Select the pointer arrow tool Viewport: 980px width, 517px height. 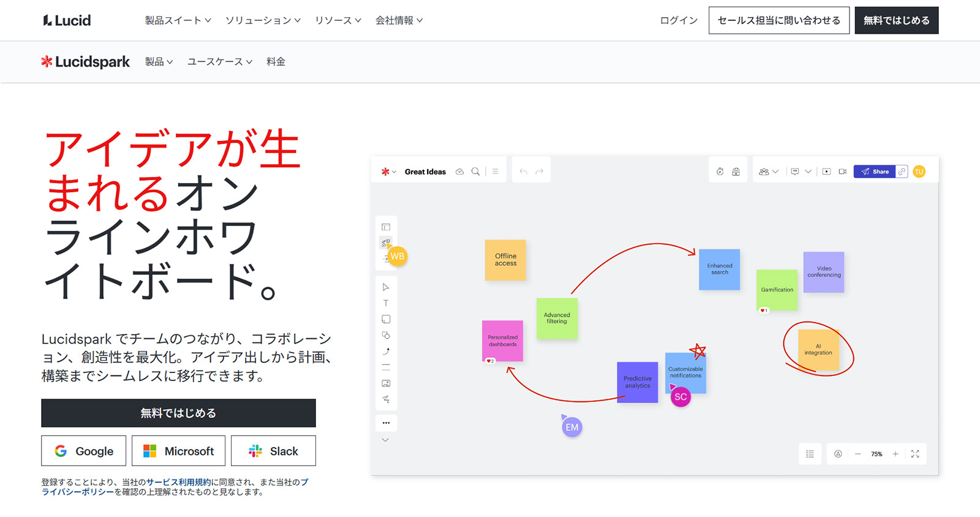click(386, 287)
